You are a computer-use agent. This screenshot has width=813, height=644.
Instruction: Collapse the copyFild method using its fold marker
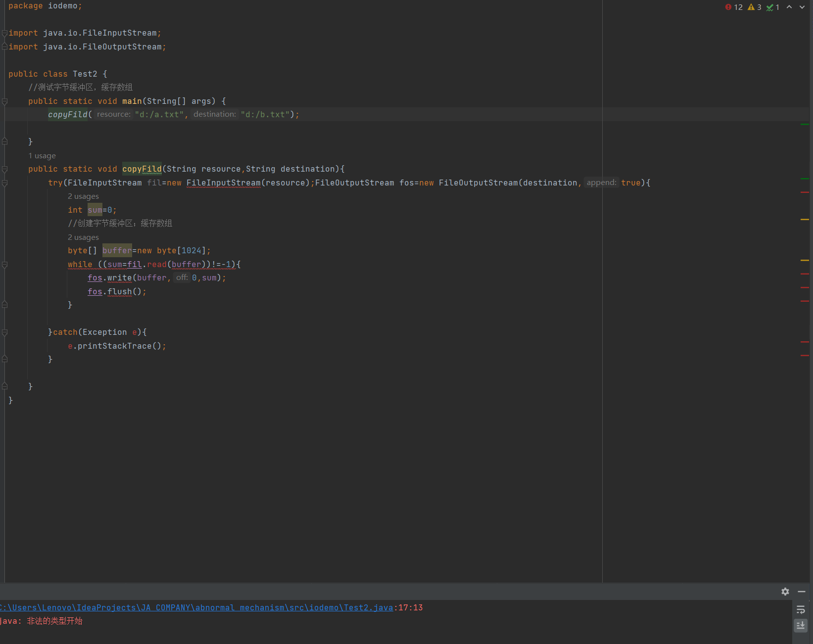pos(4,169)
